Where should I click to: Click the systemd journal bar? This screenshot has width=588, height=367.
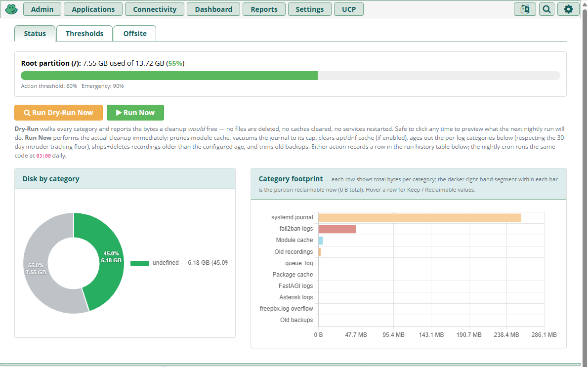tap(420, 217)
